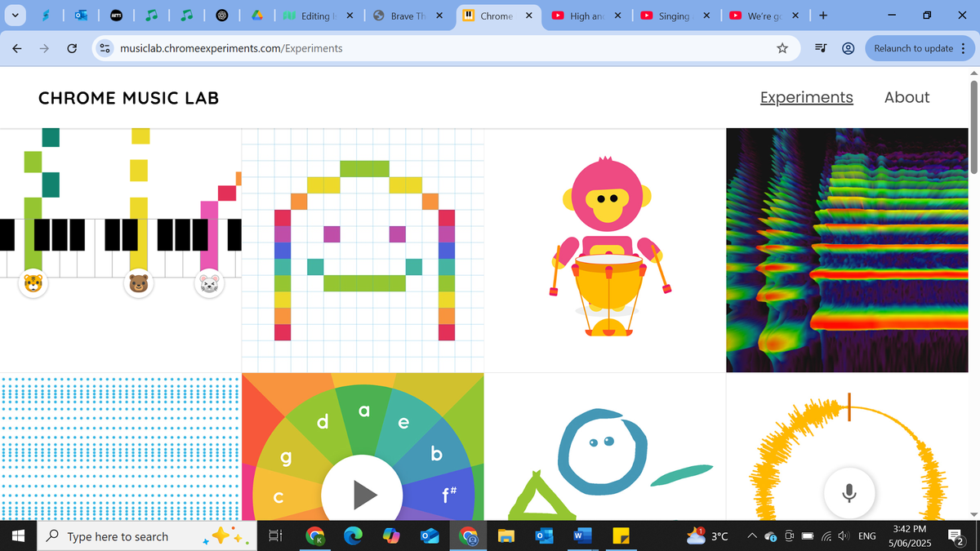Select the 'c' note on Arpeggios wheel
Screen dimensions: 980x551
click(278, 498)
